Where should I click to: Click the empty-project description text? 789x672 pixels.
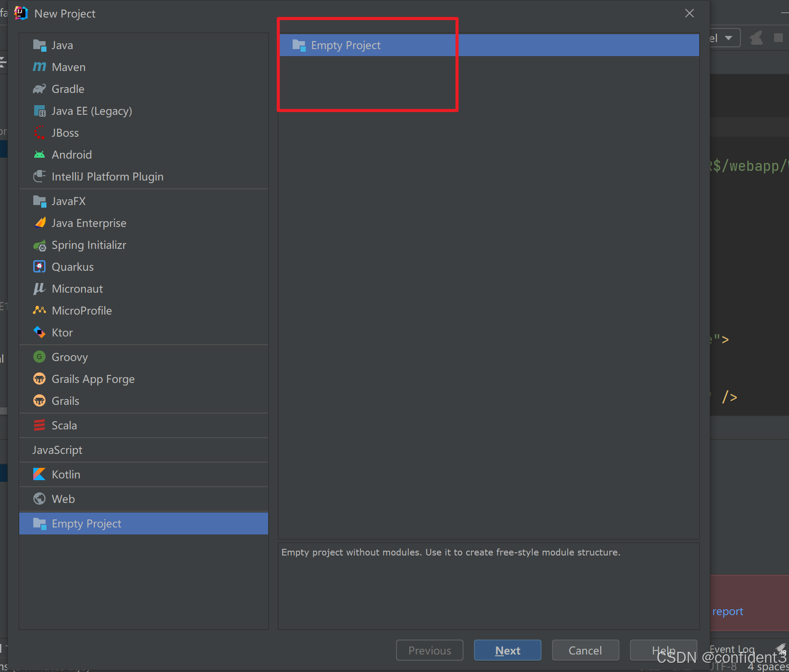coord(451,552)
